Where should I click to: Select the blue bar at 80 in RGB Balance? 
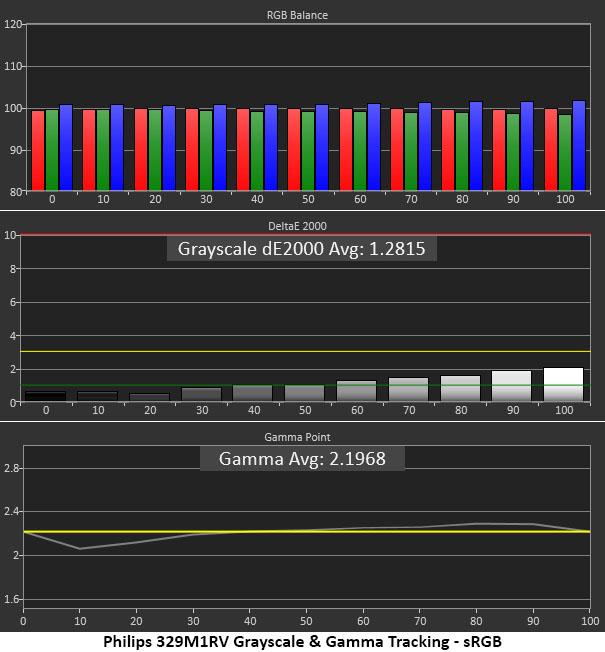pyautogui.click(x=476, y=146)
